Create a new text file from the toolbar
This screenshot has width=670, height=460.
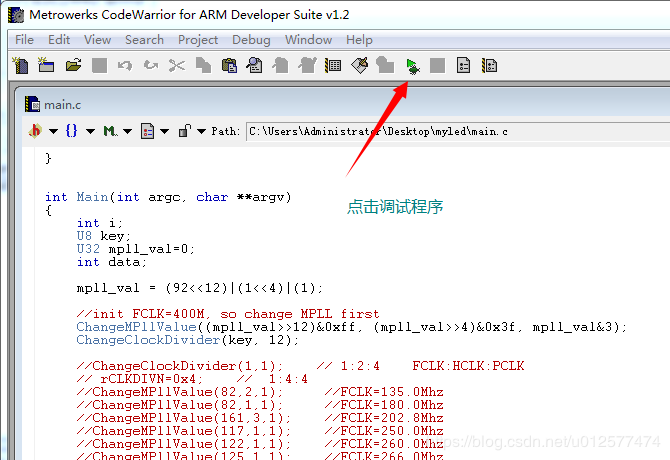20,65
